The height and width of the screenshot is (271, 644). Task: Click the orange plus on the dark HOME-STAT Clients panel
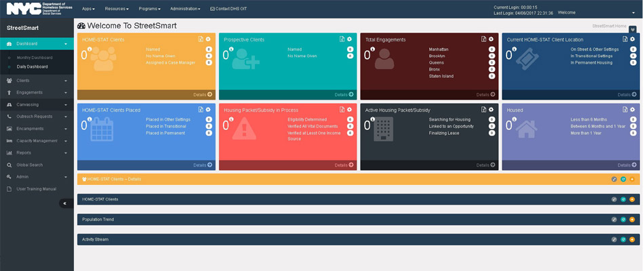coord(632,199)
